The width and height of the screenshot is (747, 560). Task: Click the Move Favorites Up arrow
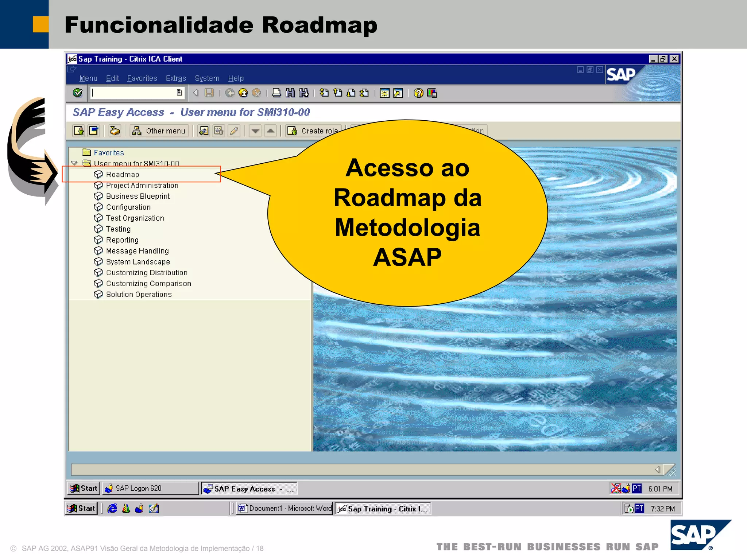(x=270, y=131)
